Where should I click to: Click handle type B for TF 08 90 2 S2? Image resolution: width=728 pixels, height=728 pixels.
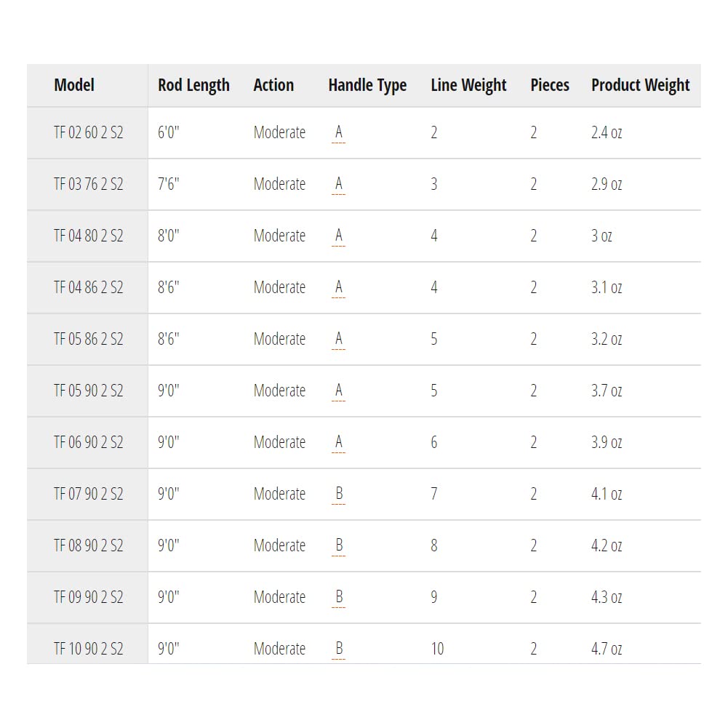(339, 546)
